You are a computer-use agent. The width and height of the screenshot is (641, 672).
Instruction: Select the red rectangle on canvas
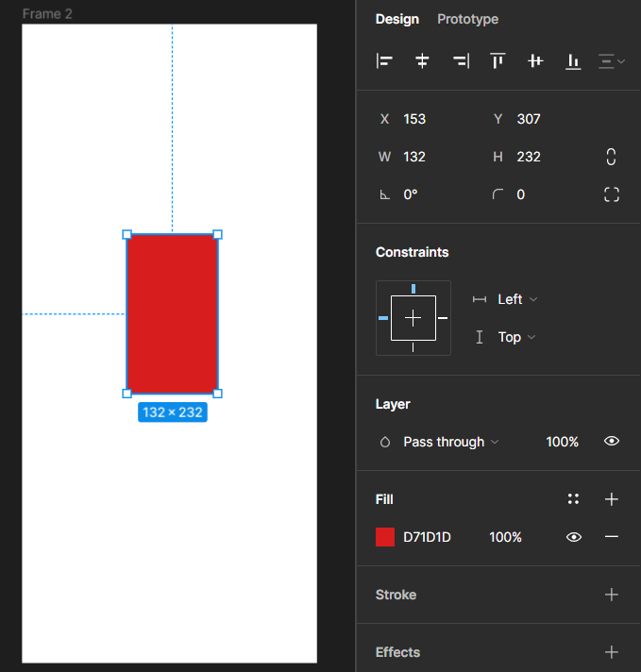173,313
